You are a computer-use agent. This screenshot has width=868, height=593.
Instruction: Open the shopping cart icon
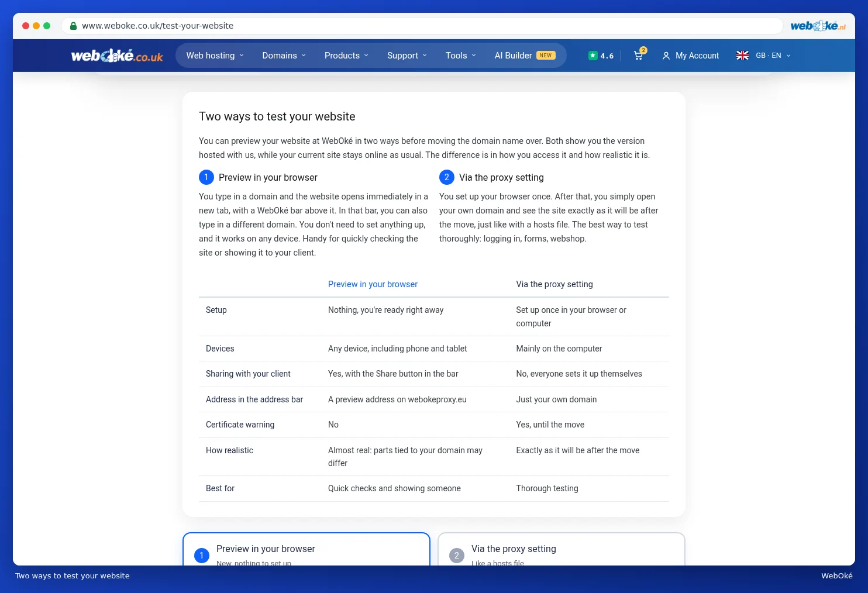(x=639, y=56)
